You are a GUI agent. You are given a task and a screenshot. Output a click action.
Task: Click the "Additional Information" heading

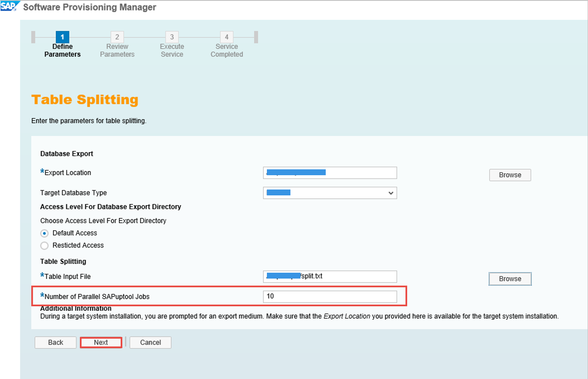[76, 309]
